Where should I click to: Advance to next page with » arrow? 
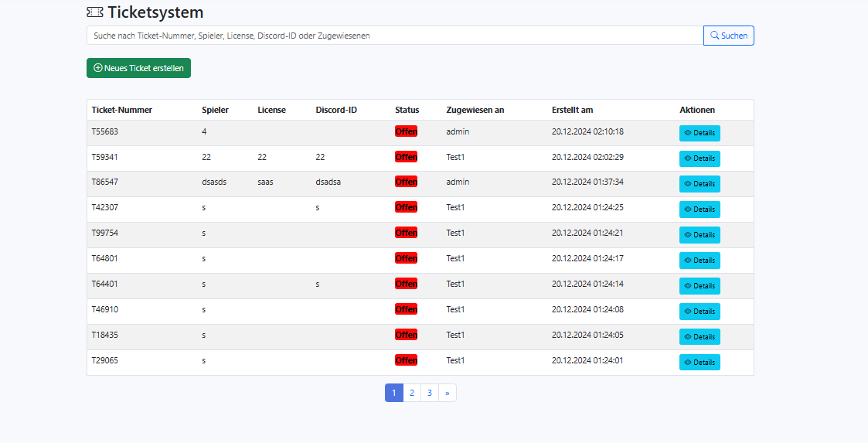[x=448, y=393]
